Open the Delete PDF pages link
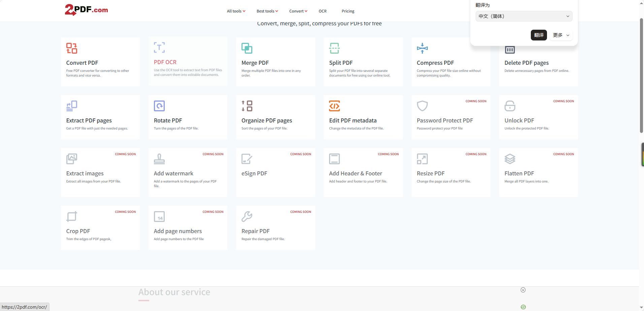The image size is (644, 311). pos(526,63)
